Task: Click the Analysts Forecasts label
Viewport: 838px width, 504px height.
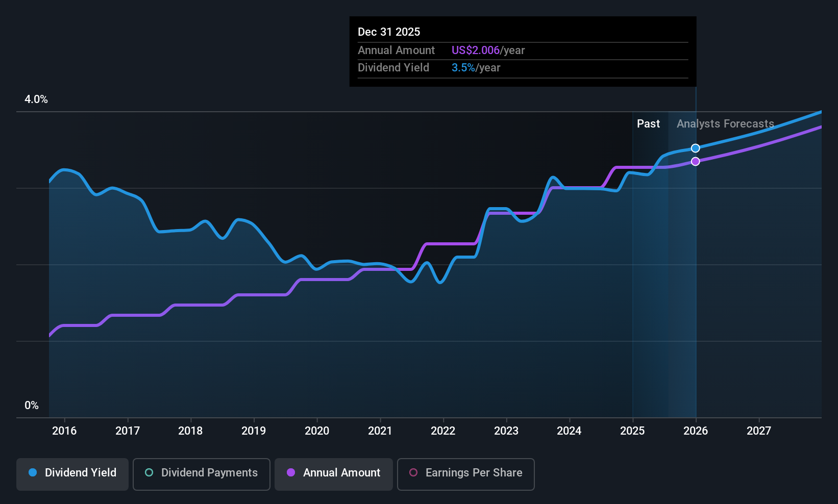Action: (x=725, y=124)
